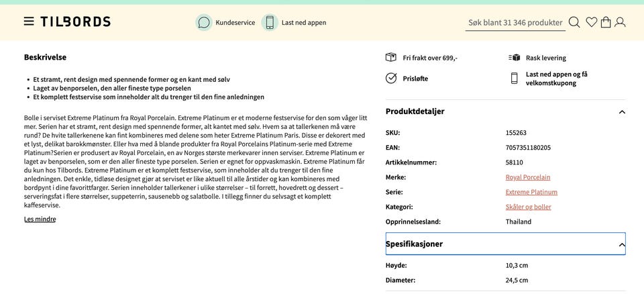The height and width of the screenshot is (294, 644).
Task: Focus the Søk blant 31 346 produkter field
Action: (x=515, y=23)
